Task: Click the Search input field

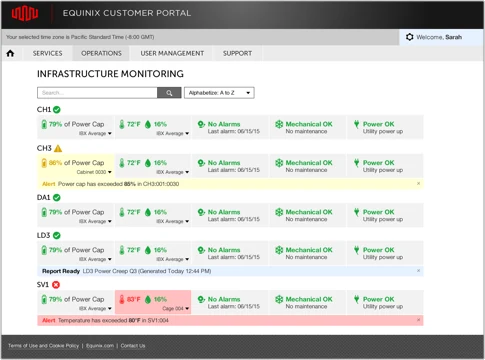Action: coord(97,93)
